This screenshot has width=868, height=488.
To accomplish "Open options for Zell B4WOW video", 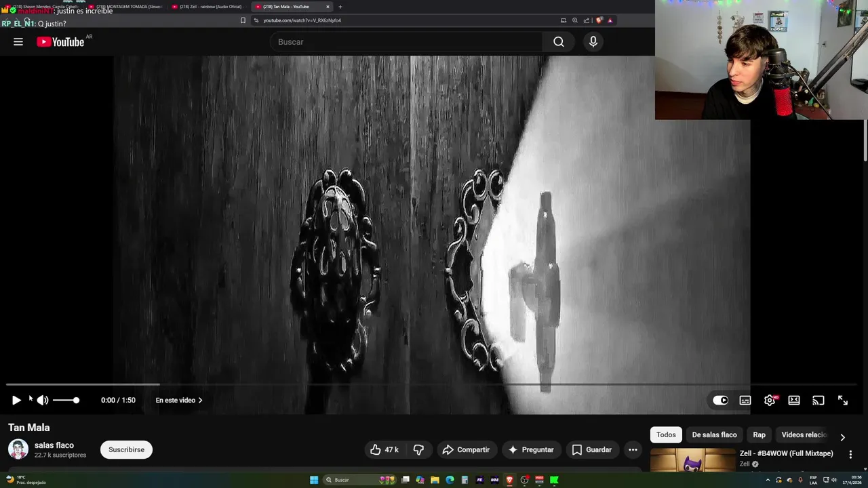I will point(850,455).
